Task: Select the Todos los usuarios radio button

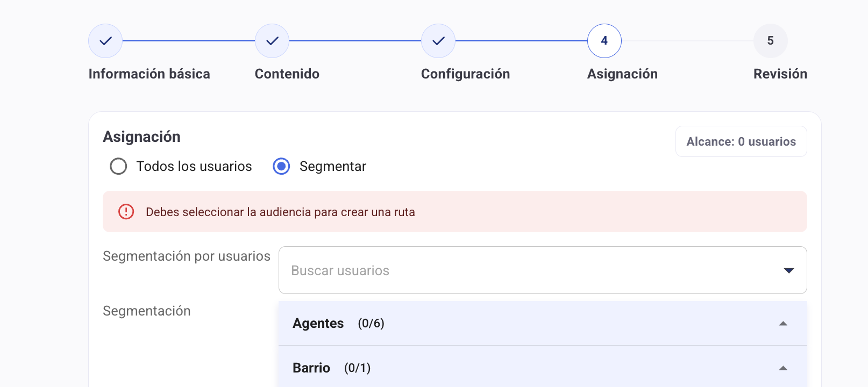Action: [x=118, y=167]
